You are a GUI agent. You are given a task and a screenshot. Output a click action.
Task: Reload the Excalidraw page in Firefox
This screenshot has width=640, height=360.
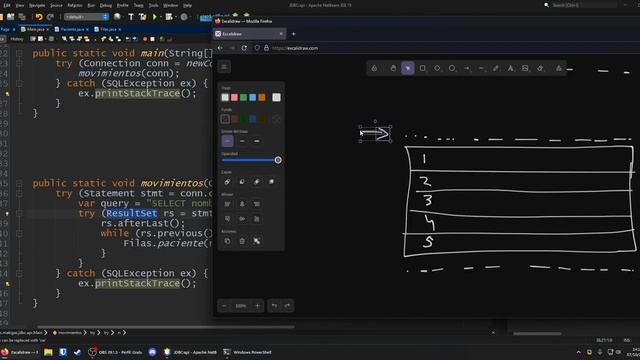pyautogui.click(x=244, y=48)
